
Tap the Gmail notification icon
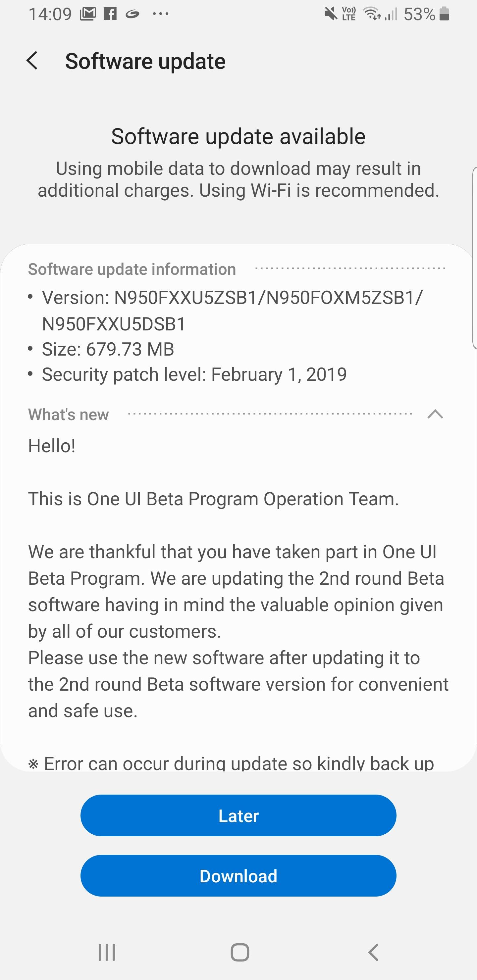coord(87,15)
